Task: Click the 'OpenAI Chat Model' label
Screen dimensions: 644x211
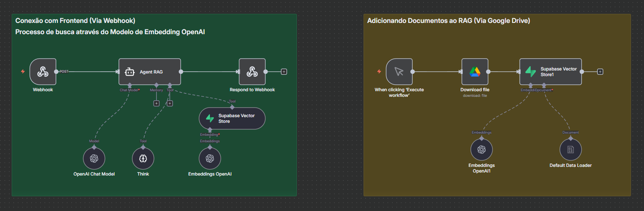Action: [94, 174]
